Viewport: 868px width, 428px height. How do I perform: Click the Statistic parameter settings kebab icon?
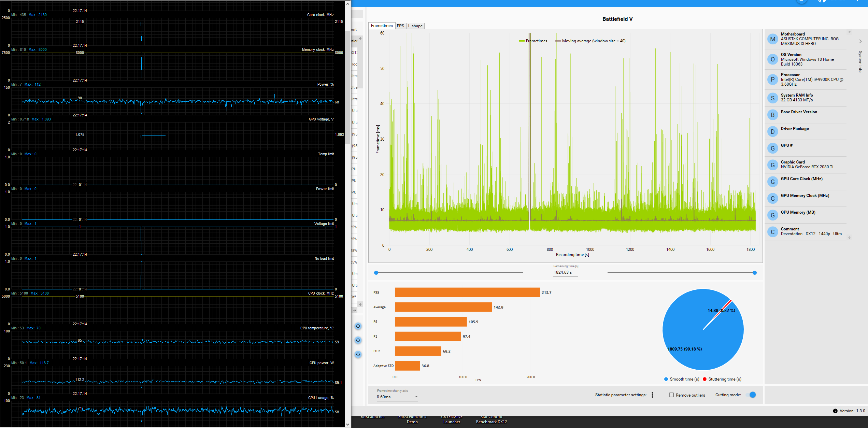(652, 395)
